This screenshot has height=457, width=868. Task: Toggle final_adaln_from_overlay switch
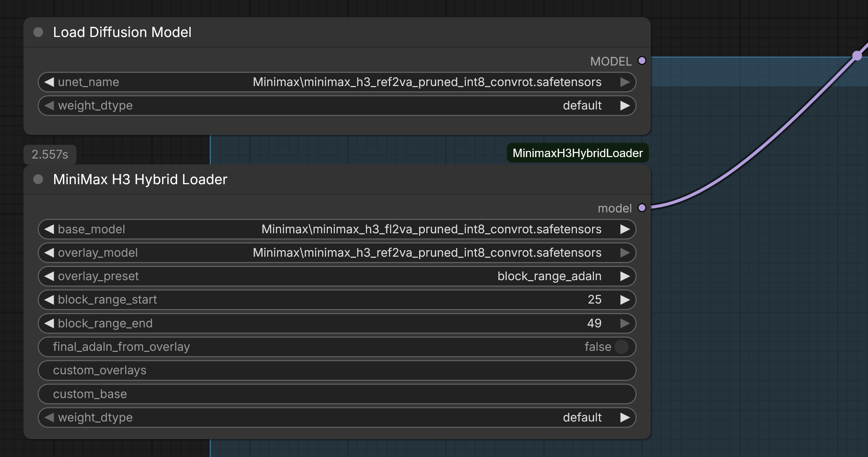click(x=621, y=347)
